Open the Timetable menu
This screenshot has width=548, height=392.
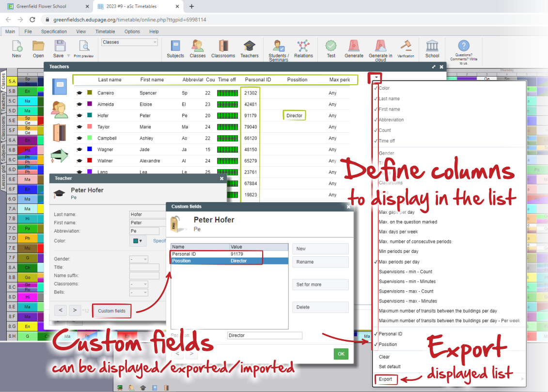tap(105, 31)
